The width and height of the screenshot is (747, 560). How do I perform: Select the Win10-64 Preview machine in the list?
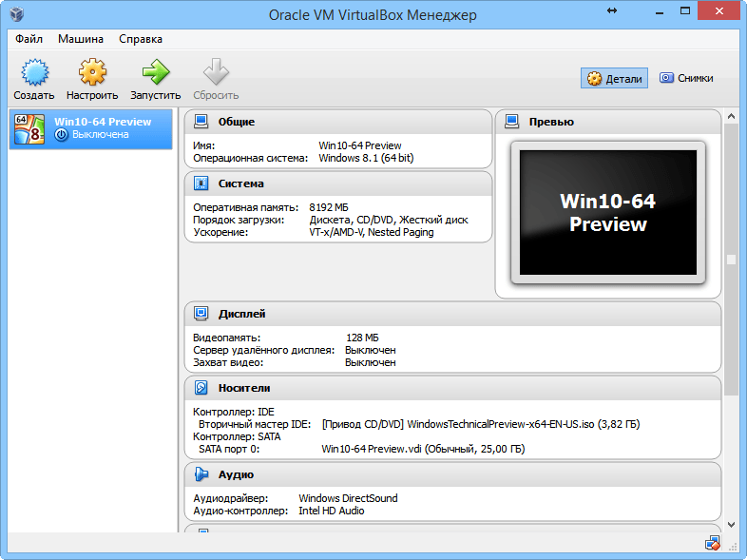91,129
